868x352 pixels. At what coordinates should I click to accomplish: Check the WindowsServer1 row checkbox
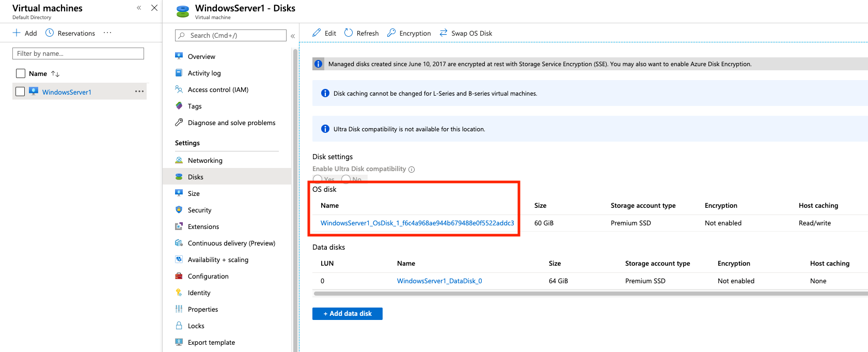click(x=21, y=91)
